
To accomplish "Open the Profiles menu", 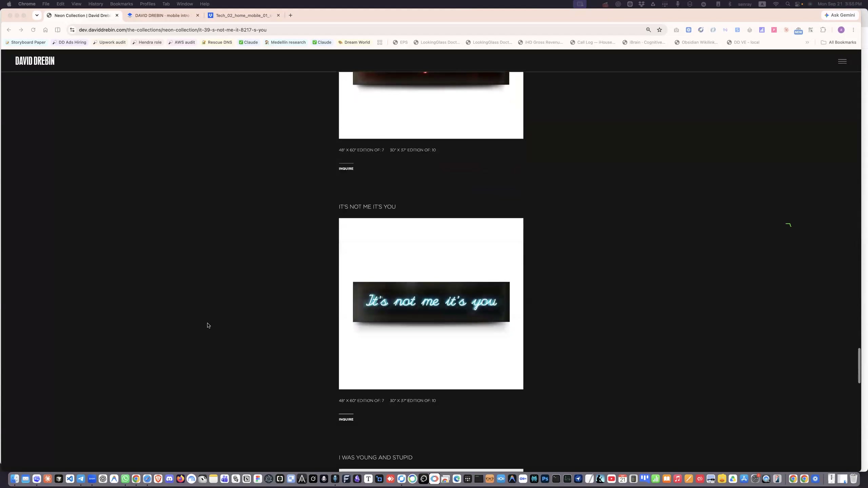I will [x=147, y=4].
